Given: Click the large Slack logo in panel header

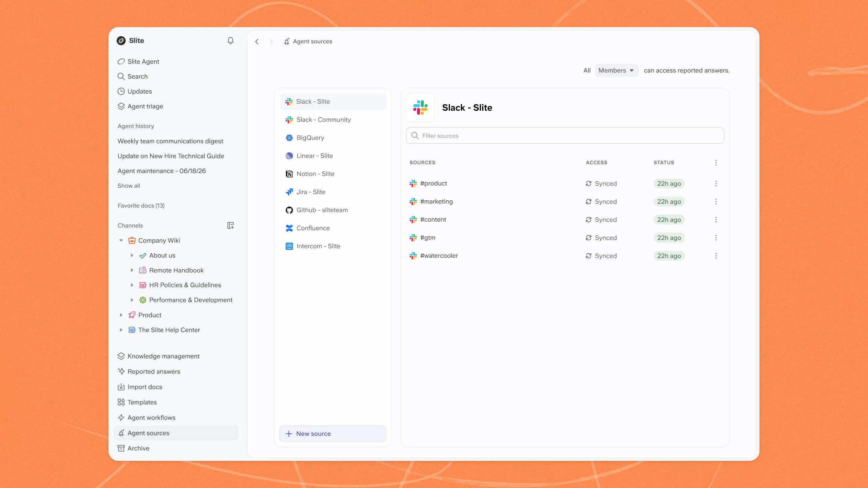Looking at the screenshot, I should click(420, 108).
